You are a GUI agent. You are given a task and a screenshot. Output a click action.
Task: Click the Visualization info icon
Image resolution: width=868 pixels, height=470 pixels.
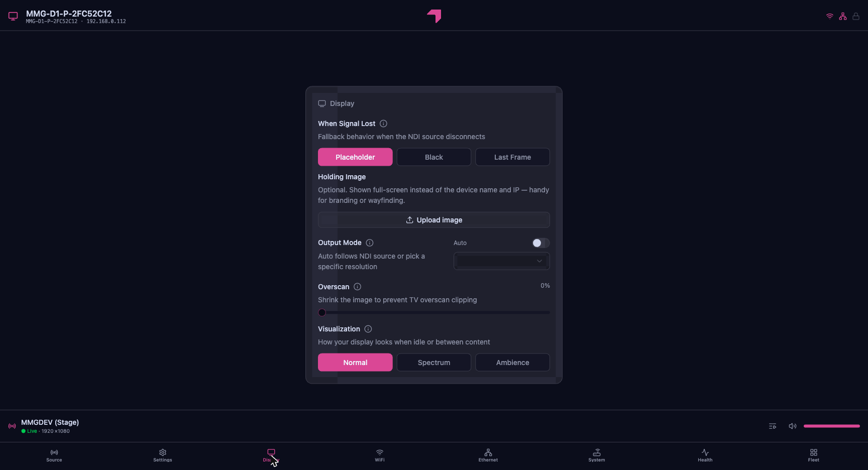(368, 329)
